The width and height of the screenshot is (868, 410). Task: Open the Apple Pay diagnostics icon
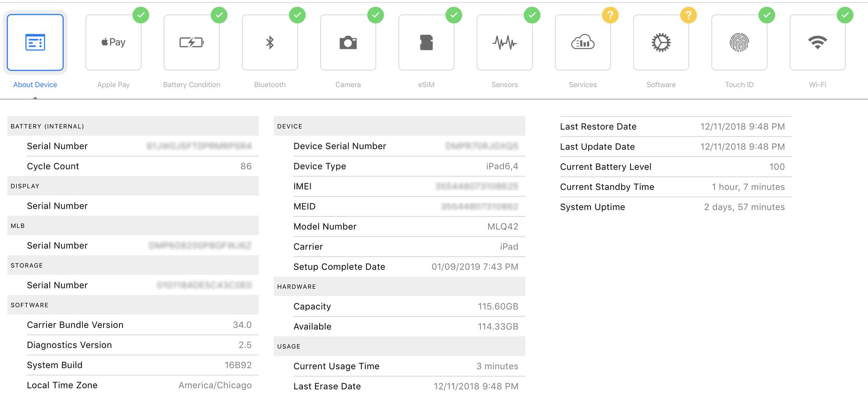pos(113,42)
